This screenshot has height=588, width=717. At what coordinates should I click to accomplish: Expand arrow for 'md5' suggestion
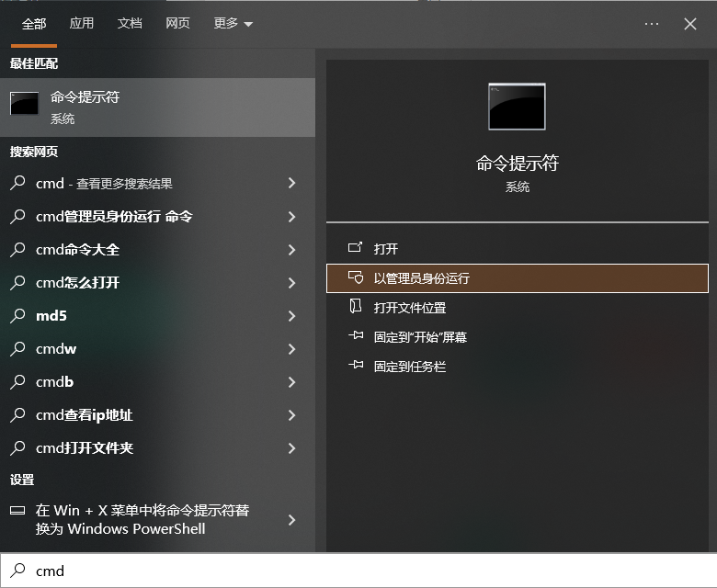291,316
